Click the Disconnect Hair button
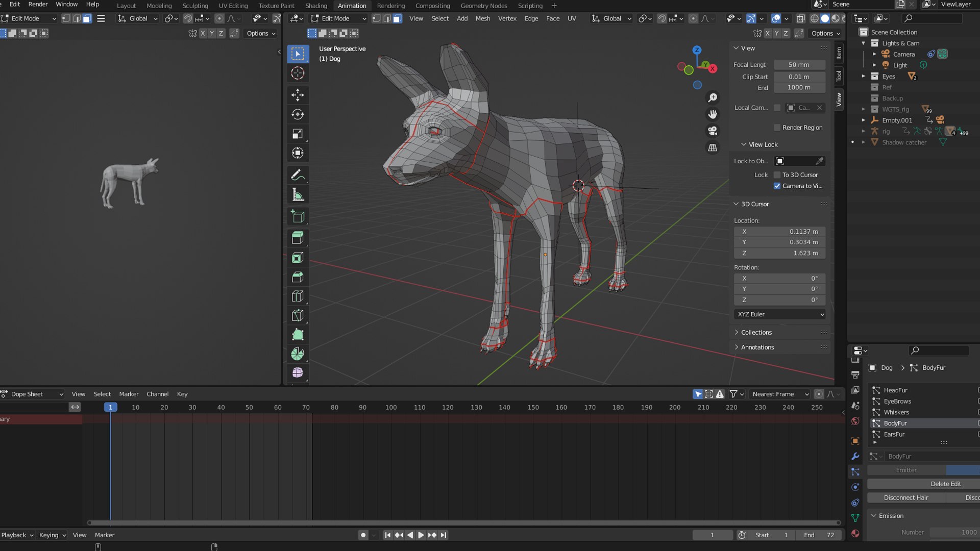The height and width of the screenshot is (551, 980). click(905, 497)
